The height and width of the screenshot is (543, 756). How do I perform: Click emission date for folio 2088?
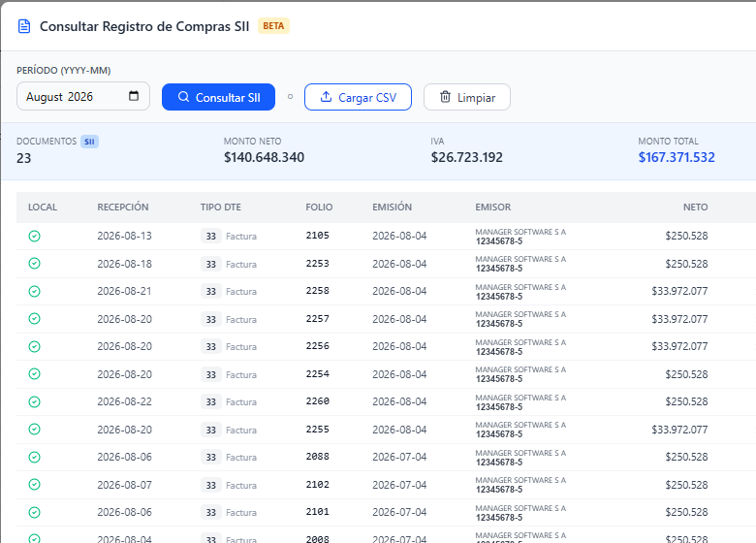point(399,457)
